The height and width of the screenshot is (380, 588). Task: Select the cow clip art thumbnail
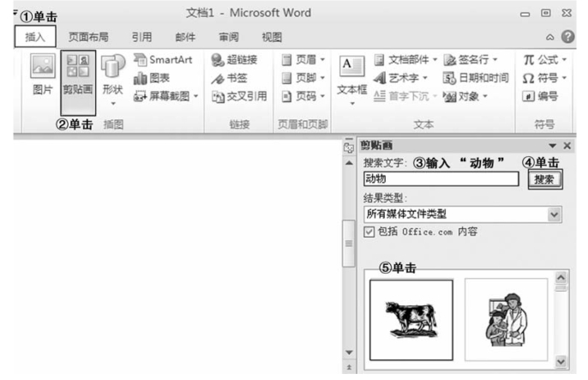411,320
